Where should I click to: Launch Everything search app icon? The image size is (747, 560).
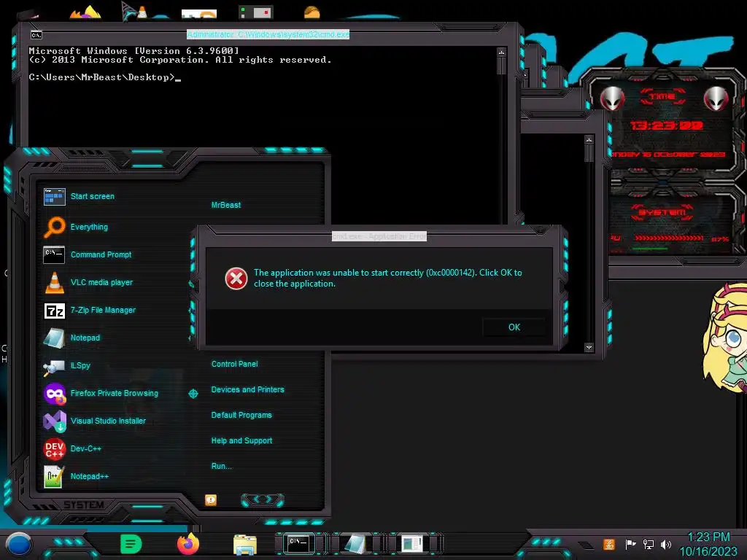(x=54, y=227)
